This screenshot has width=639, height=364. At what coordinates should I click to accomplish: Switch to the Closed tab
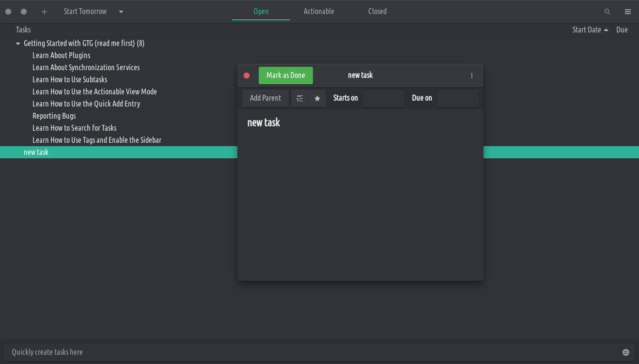[x=377, y=11]
